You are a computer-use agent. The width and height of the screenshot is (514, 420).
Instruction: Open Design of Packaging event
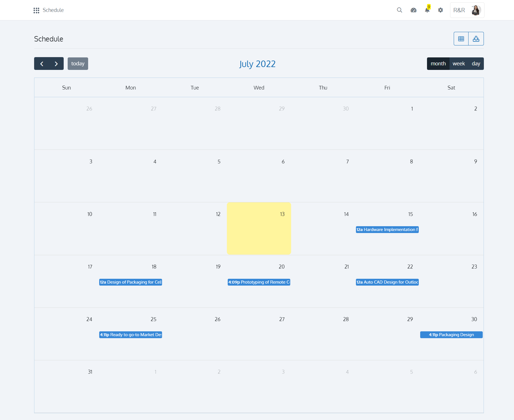point(130,282)
